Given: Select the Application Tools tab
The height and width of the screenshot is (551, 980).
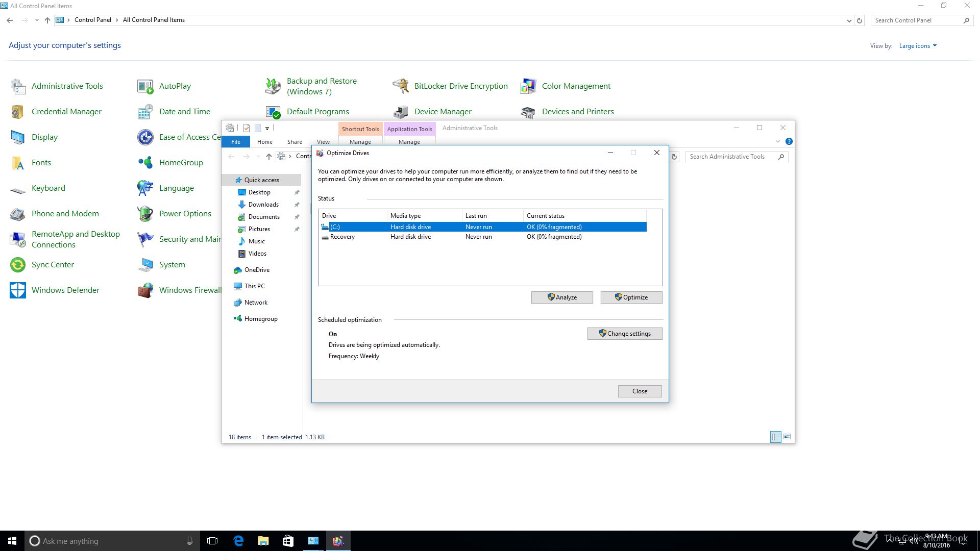Looking at the screenshot, I should pyautogui.click(x=409, y=129).
